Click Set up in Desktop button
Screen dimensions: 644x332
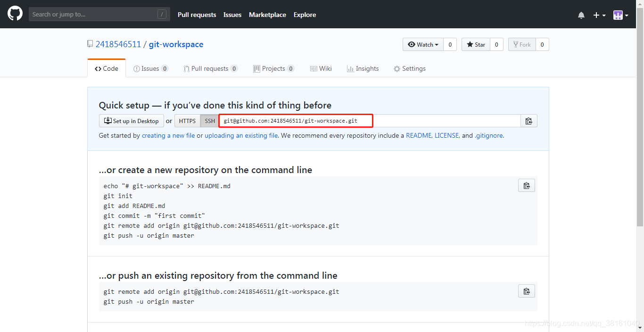[x=132, y=121]
